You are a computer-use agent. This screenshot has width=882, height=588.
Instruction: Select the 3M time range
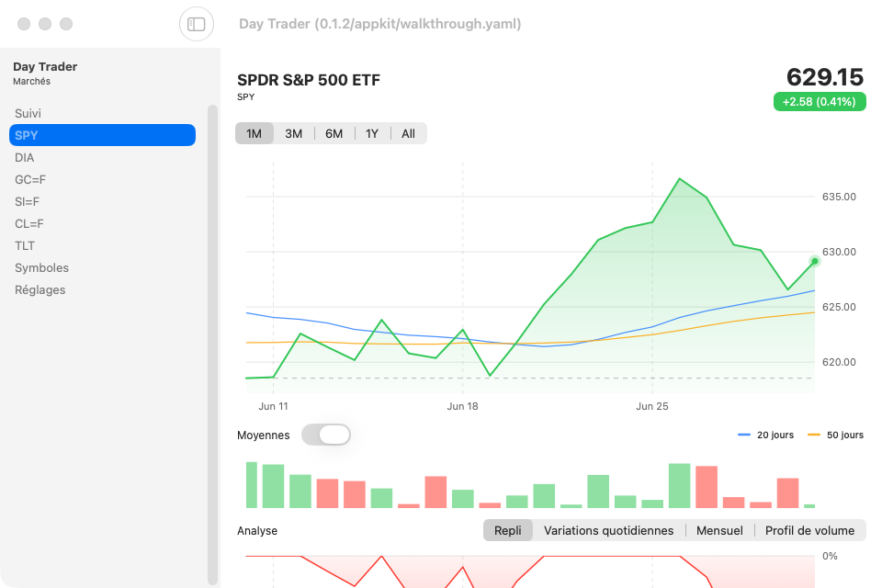[x=294, y=134]
